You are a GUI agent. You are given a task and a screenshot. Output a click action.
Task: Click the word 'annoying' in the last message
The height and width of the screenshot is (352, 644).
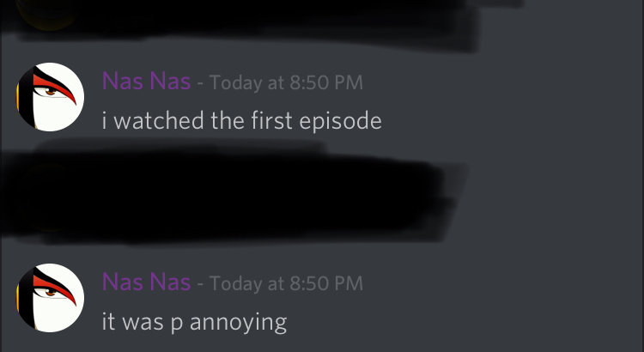click(238, 324)
